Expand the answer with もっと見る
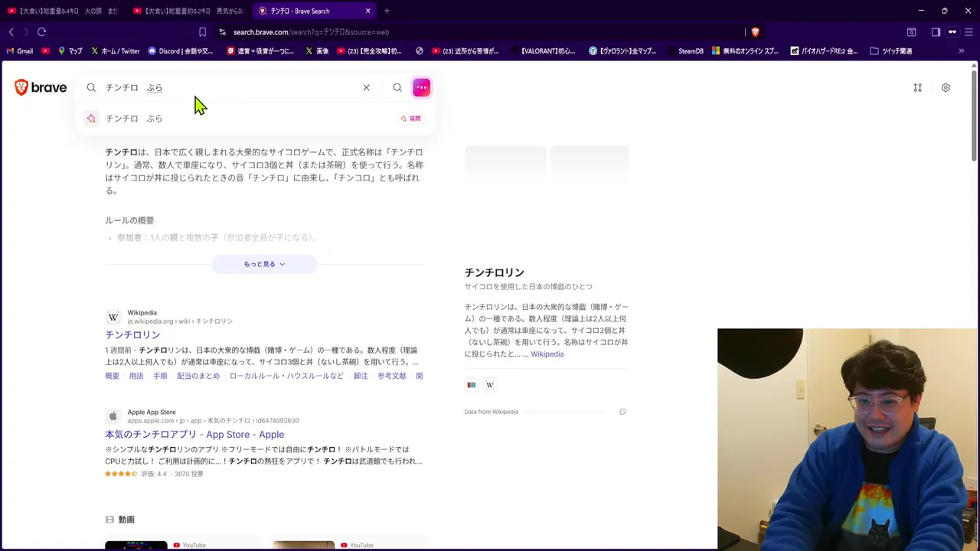The height and width of the screenshot is (551, 980). click(x=264, y=264)
